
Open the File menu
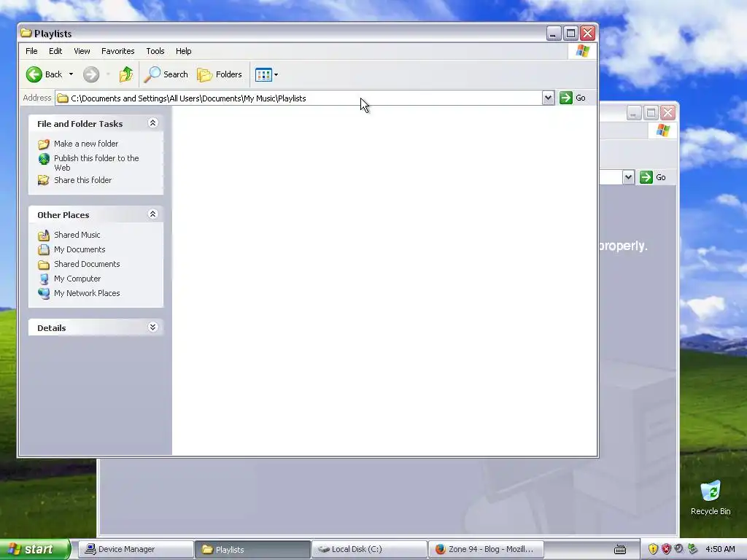[x=31, y=51]
